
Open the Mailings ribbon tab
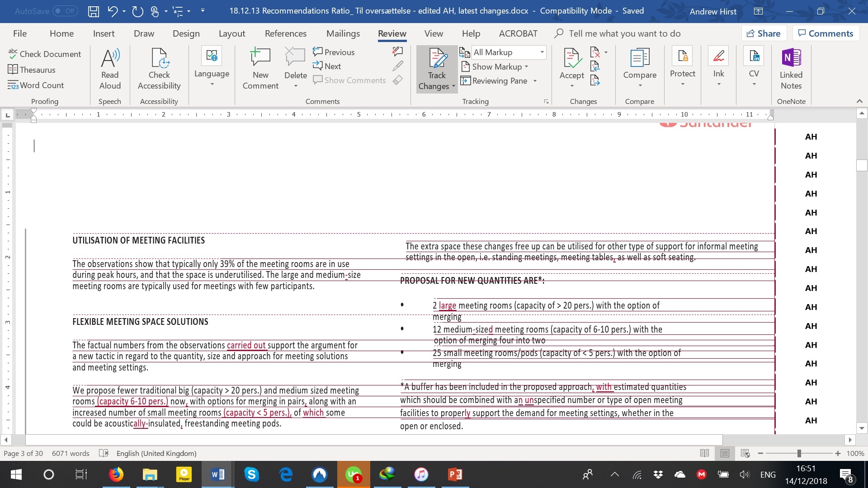tap(343, 33)
